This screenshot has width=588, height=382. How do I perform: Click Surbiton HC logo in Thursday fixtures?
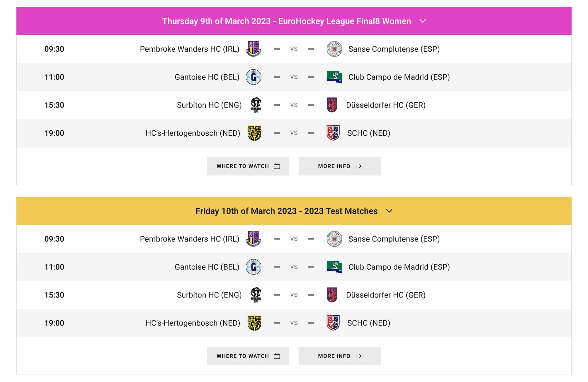[256, 105]
